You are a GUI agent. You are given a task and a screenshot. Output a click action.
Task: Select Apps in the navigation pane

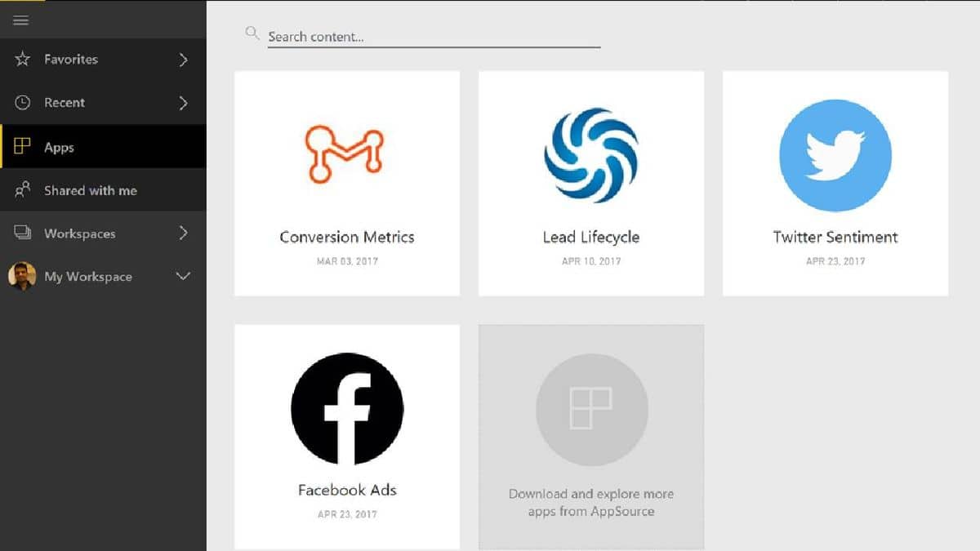[x=103, y=147]
